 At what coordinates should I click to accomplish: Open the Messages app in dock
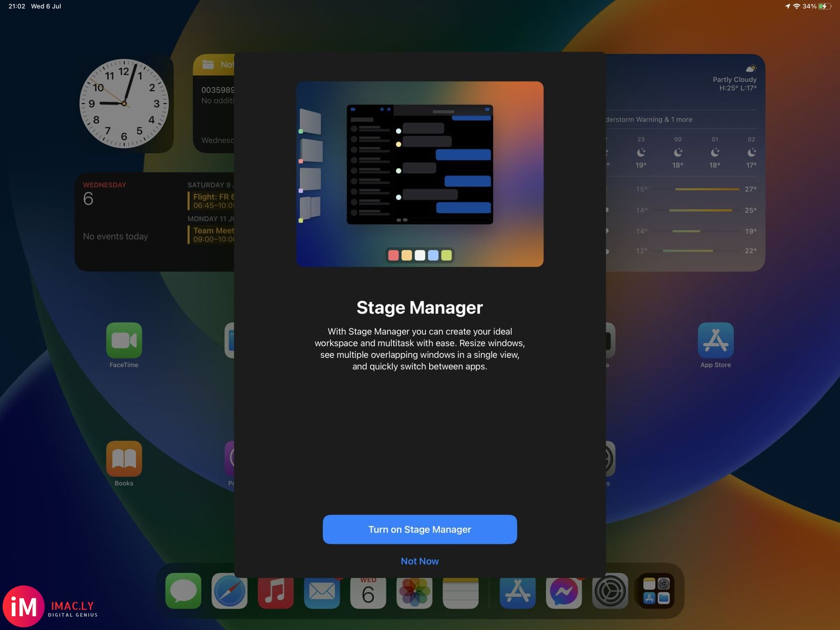click(183, 591)
